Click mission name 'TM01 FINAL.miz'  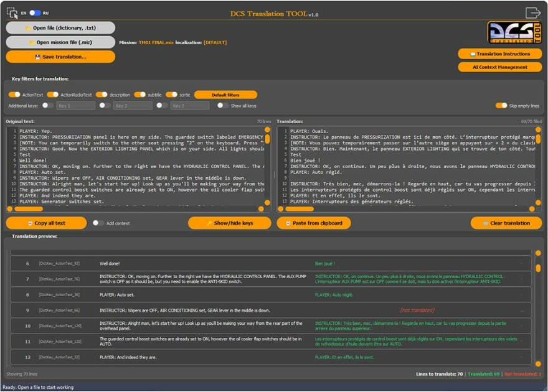[156, 42]
